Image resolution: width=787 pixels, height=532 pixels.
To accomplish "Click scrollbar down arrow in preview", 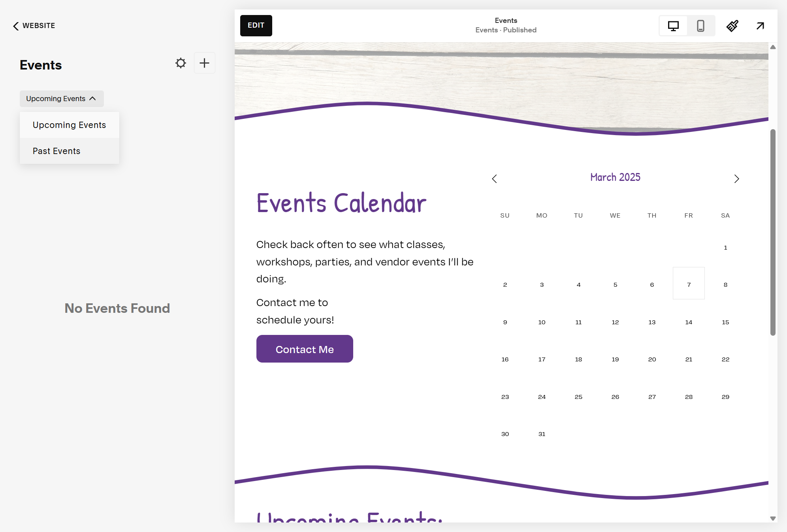I will point(773,519).
